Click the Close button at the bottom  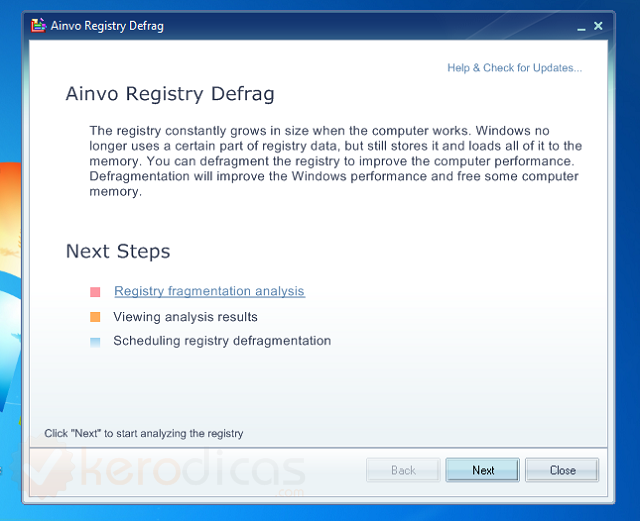point(562,470)
